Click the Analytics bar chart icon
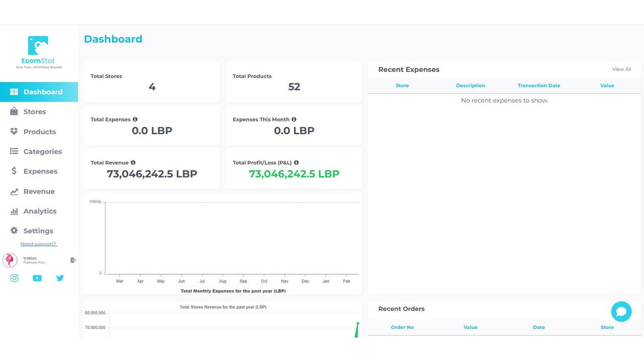The image size is (644, 362). click(x=14, y=211)
